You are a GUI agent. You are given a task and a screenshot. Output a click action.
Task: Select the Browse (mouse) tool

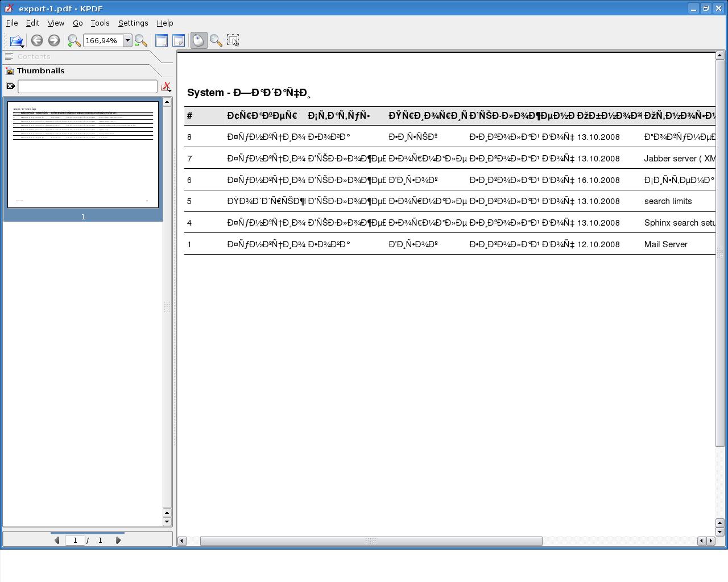198,40
